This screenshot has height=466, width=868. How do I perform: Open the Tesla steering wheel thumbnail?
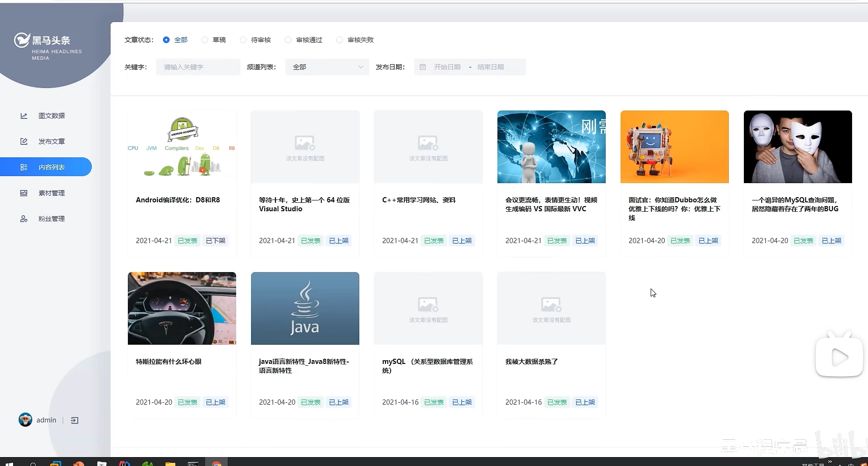point(182,308)
